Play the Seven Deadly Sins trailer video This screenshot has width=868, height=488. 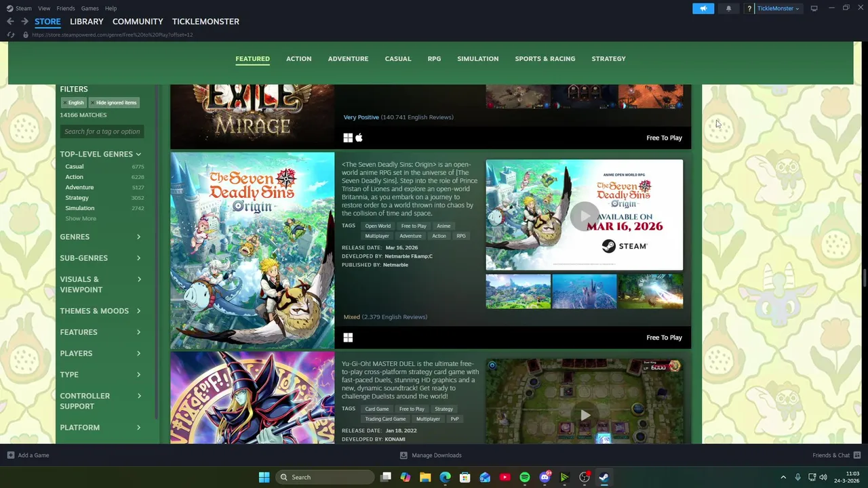click(x=585, y=216)
